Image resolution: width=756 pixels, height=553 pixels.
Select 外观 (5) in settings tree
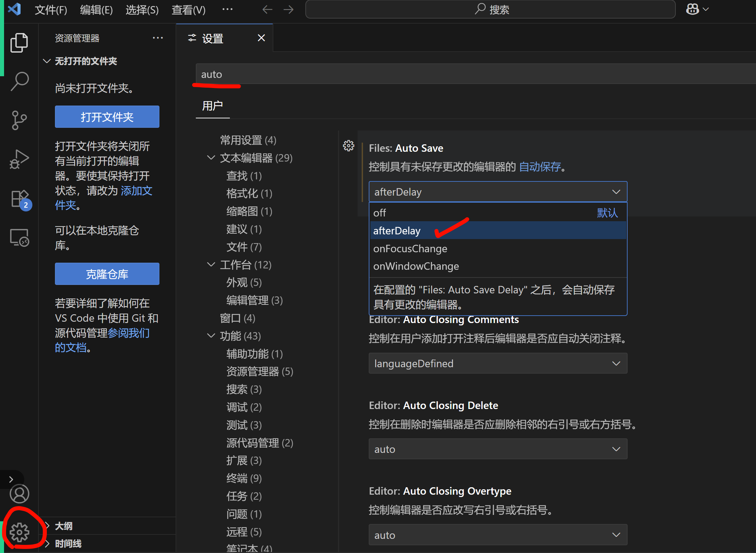click(x=244, y=282)
